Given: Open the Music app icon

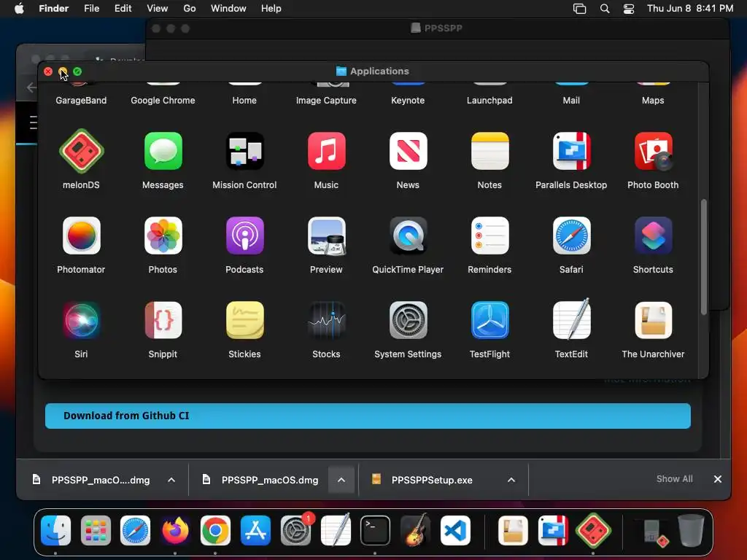Looking at the screenshot, I should pyautogui.click(x=326, y=151).
